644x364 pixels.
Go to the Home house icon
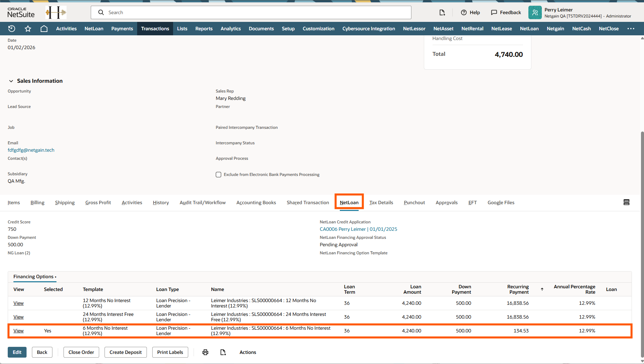coord(44,29)
